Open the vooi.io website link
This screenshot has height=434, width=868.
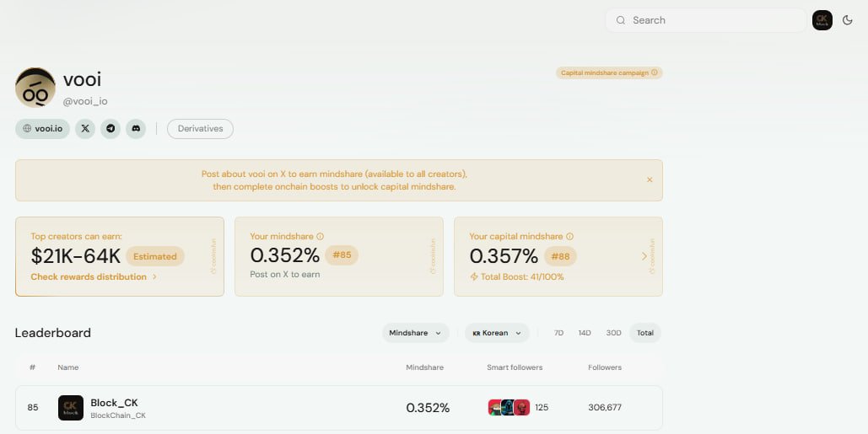click(43, 129)
